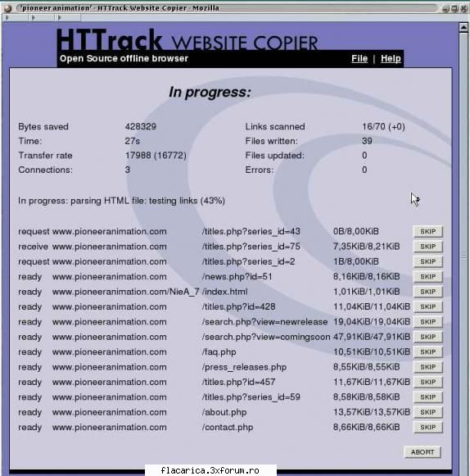Screen dimensions: 470x476
Task: Skip the search.php?view=comingsoon download
Action: [x=427, y=337]
